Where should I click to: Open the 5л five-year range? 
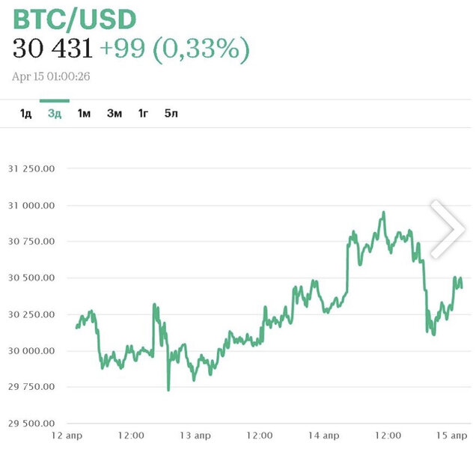(x=171, y=114)
